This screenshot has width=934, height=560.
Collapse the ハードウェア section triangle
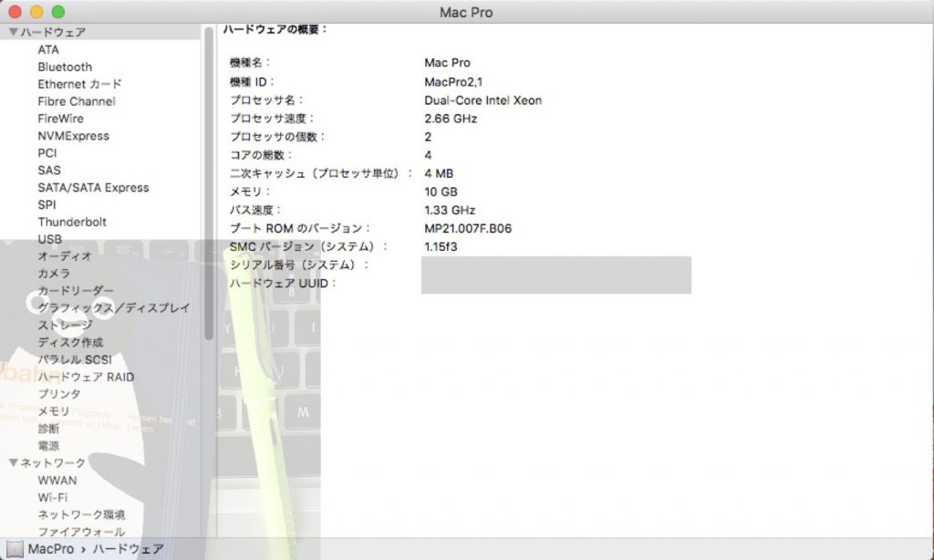point(13,32)
